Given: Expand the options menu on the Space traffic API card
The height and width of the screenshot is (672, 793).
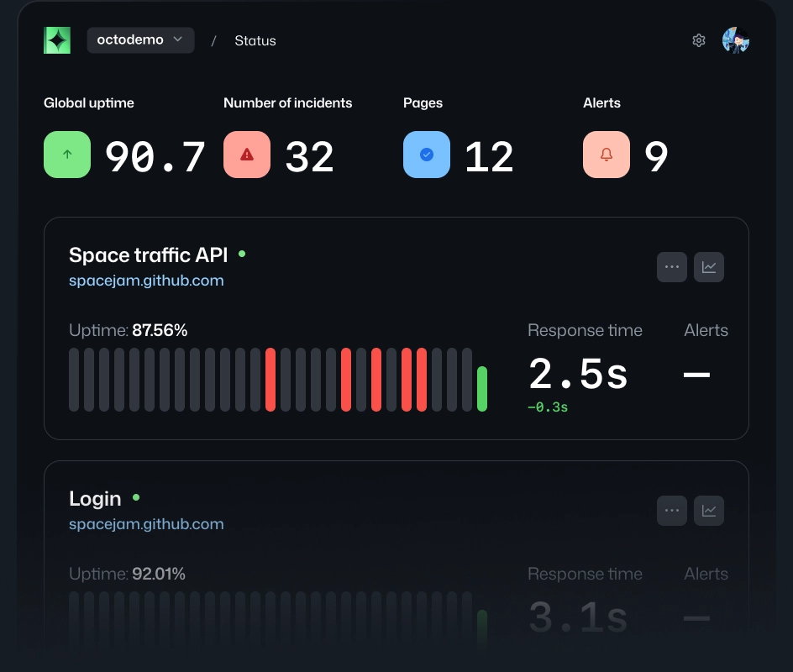Looking at the screenshot, I should pyautogui.click(x=672, y=266).
